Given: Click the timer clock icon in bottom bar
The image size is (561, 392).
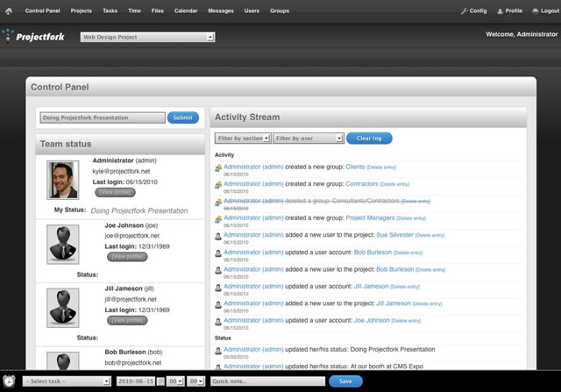Looking at the screenshot, I should coord(10,381).
